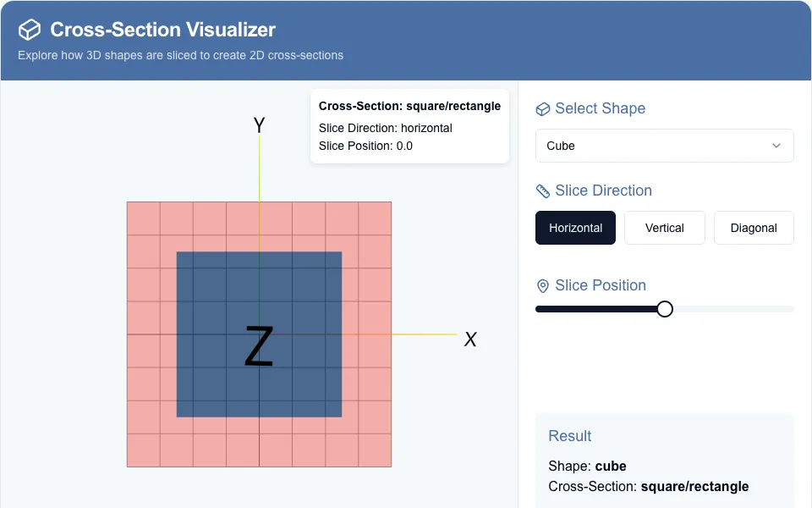812x508 pixels.
Task: Open the Cube shape dropdown
Action: (665, 146)
